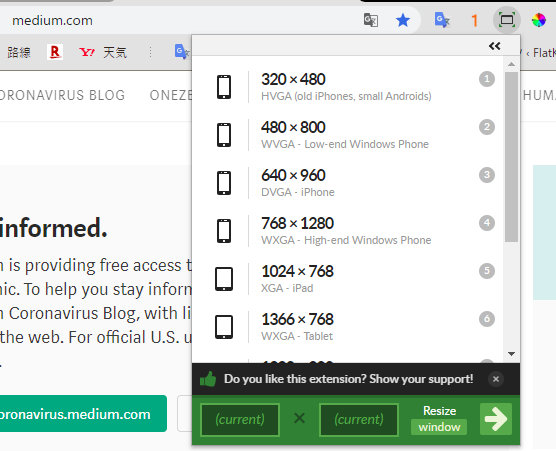Image resolution: width=556 pixels, height=451 pixels.
Task: Bookmark this page with the star icon
Action: point(403,20)
